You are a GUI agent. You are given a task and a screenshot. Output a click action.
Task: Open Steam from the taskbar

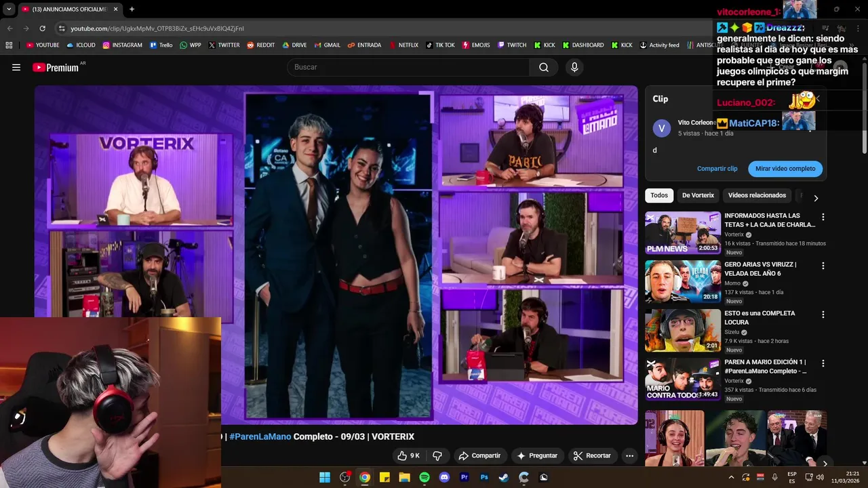coord(504,477)
